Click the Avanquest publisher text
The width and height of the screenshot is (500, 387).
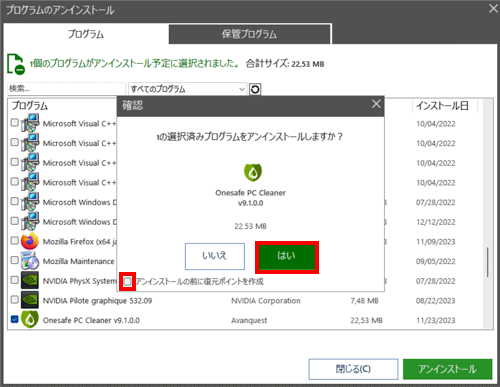click(x=249, y=320)
